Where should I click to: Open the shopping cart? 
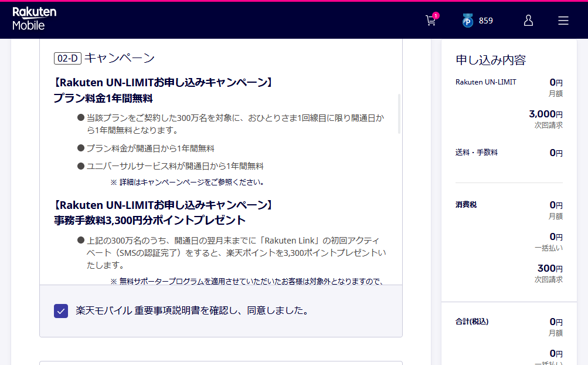[x=431, y=21]
